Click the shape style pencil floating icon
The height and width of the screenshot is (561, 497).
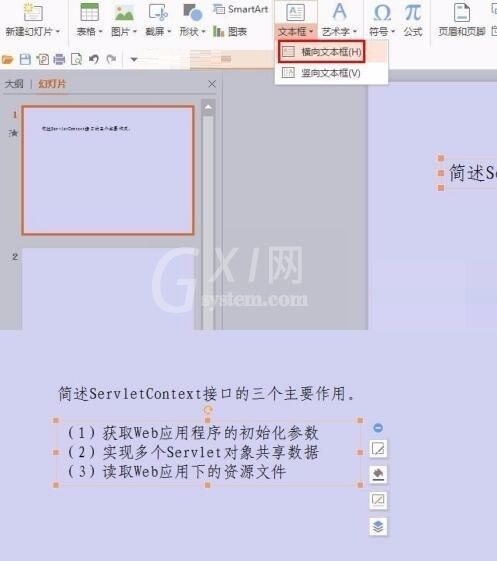coord(378,449)
